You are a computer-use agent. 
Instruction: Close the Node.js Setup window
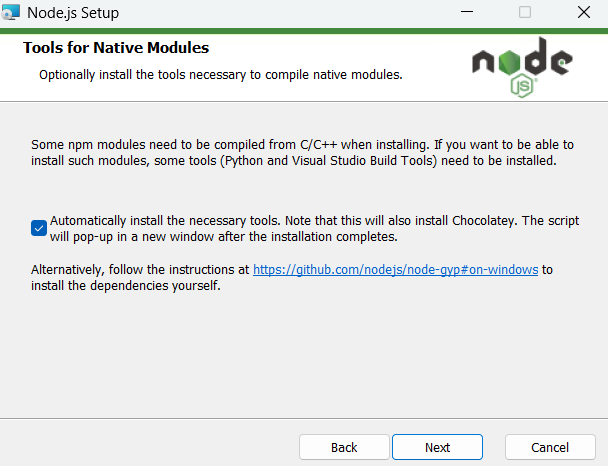584,12
